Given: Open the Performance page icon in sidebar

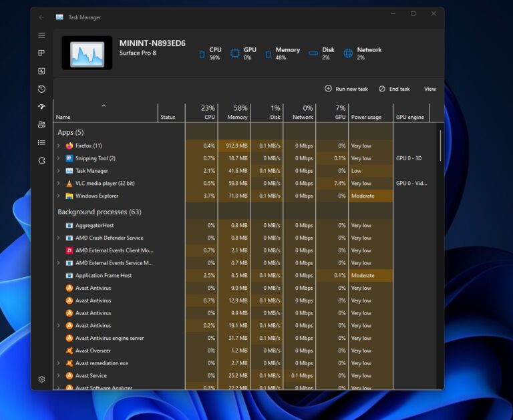Looking at the screenshot, I should click(x=41, y=71).
